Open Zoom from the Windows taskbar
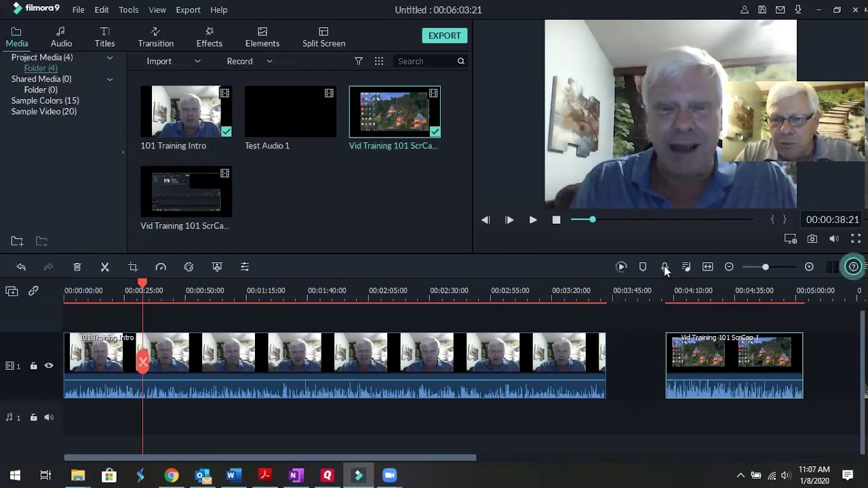Image resolution: width=868 pixels, height=488 pixels. (389, 475)
